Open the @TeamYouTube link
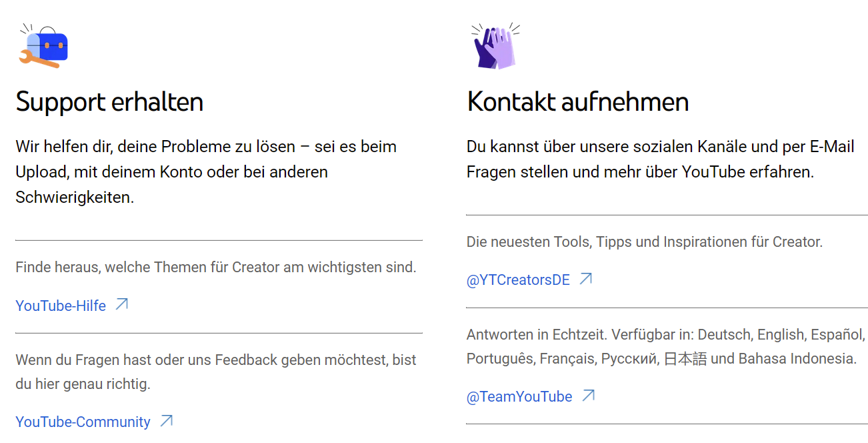Image resolution: width=868 pixels, height=443 pixels. coord(519,396)
